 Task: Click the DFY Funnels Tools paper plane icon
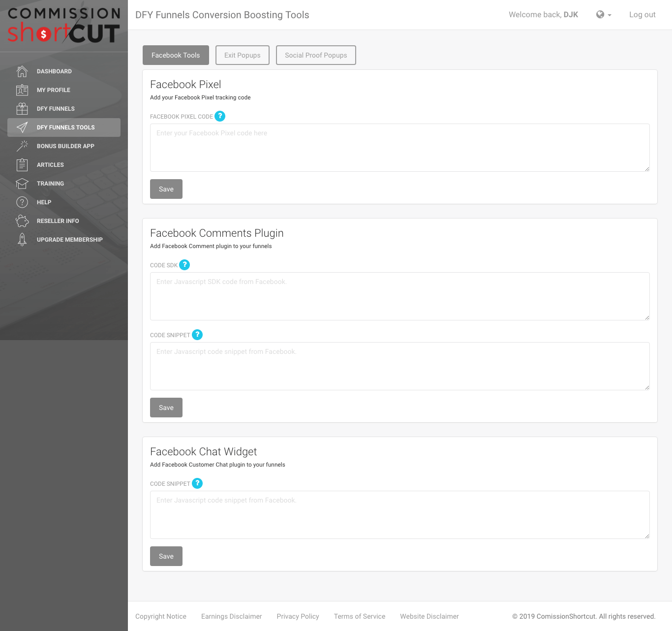22,127
